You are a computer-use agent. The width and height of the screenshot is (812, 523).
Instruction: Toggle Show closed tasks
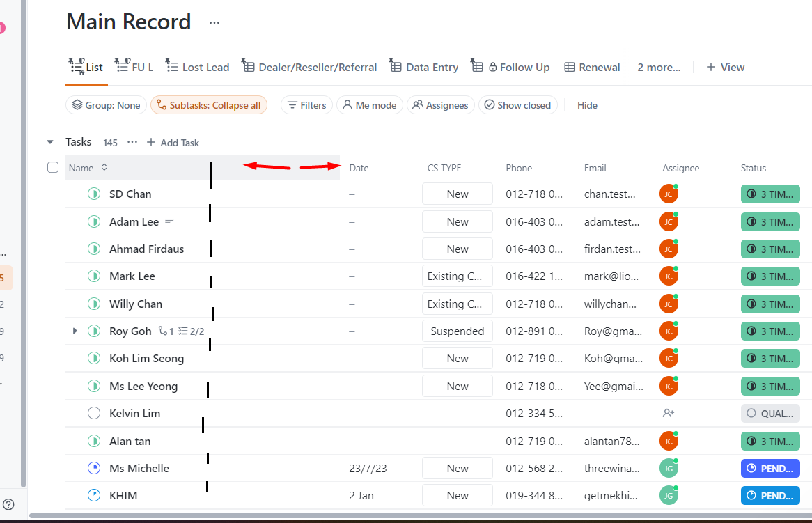click(517, 105)
